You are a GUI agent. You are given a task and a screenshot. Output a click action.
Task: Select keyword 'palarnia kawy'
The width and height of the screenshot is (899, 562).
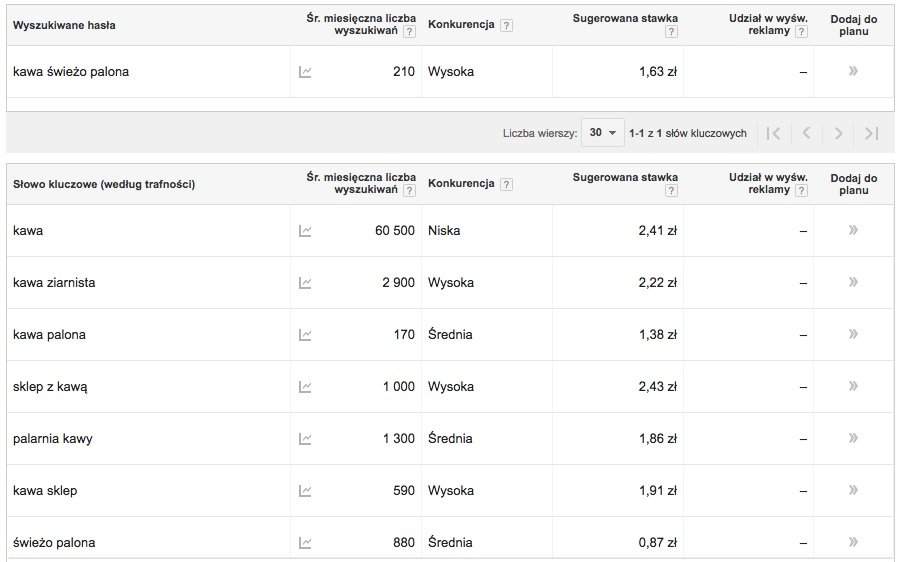click(x=53, y=439)
